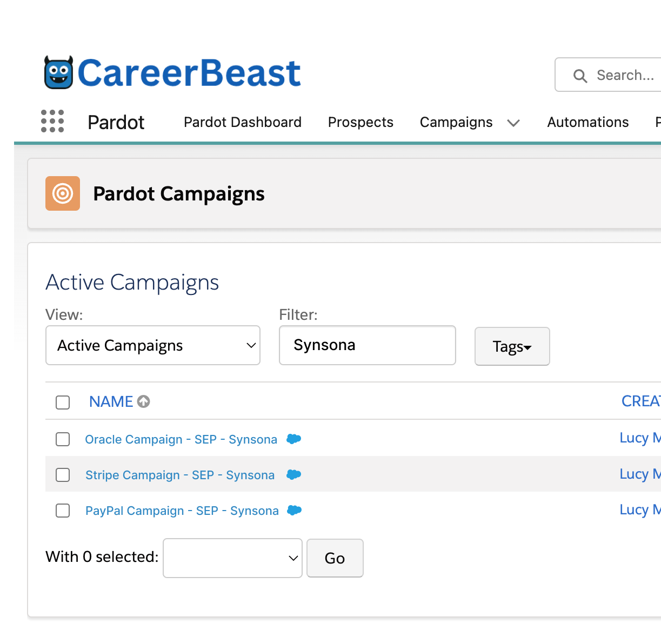Click Salesforce cloud icon beside Stripe Campaign

(293, 474)
